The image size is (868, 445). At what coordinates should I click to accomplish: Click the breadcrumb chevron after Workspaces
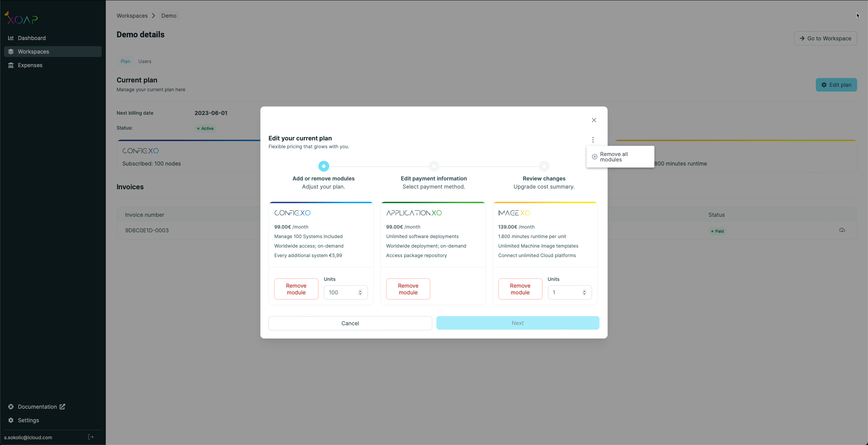[154, 16]
